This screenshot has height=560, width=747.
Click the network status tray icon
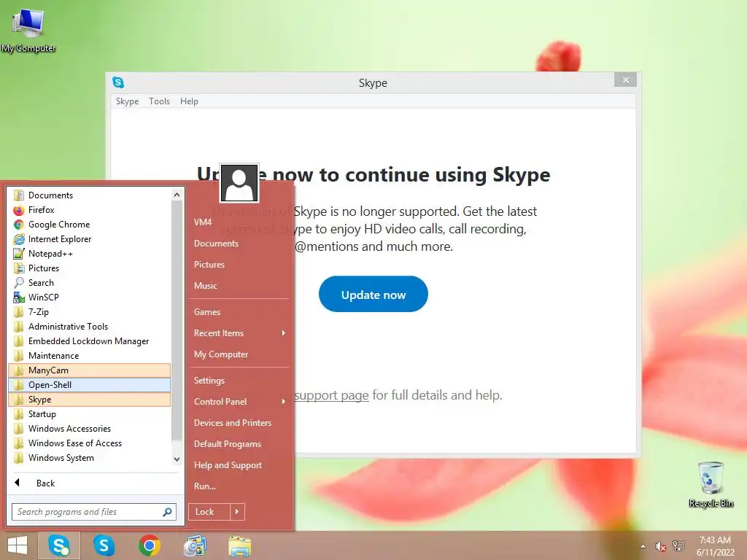[678, 546]
